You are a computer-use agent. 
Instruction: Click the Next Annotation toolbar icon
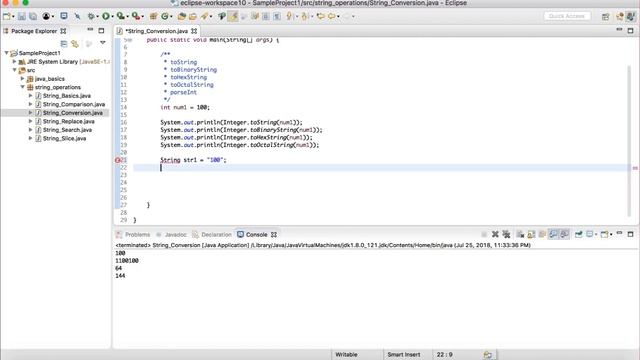click(289, 16)
